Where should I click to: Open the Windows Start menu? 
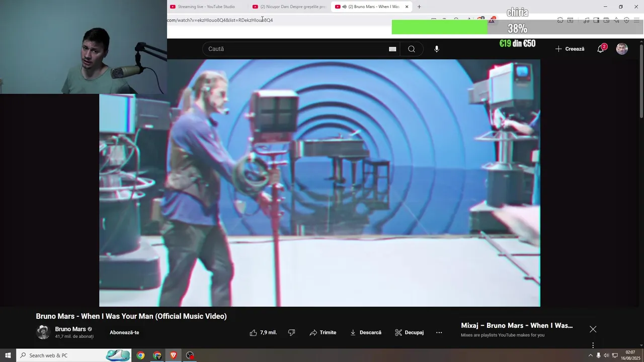8,355
